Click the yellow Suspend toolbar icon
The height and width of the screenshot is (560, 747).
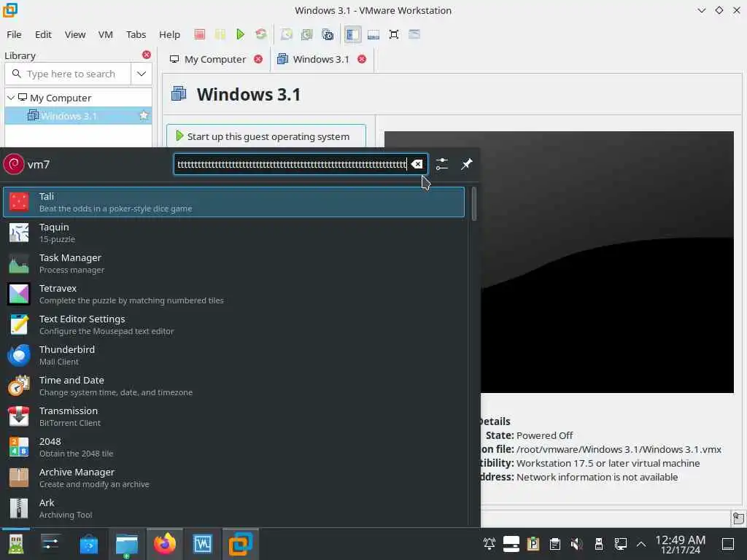[x=220, y=34]
